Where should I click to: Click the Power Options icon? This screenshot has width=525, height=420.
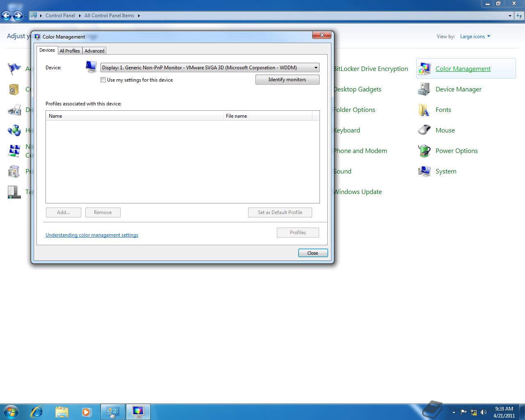click(x=425, y=151)
